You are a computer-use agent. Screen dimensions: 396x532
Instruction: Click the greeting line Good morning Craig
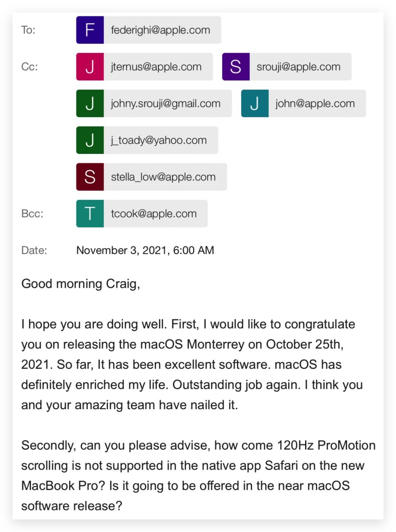(81, 284)
